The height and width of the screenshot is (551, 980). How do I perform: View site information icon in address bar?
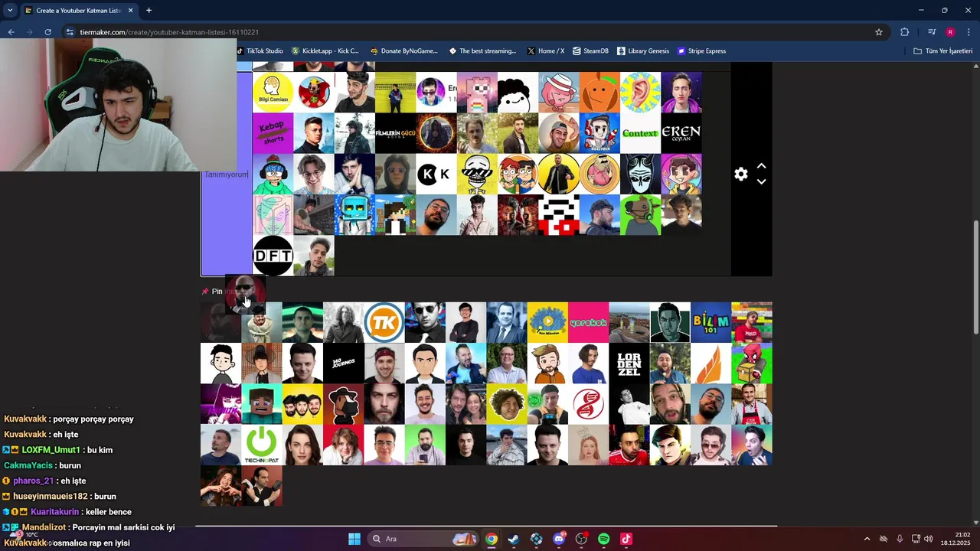70,32
